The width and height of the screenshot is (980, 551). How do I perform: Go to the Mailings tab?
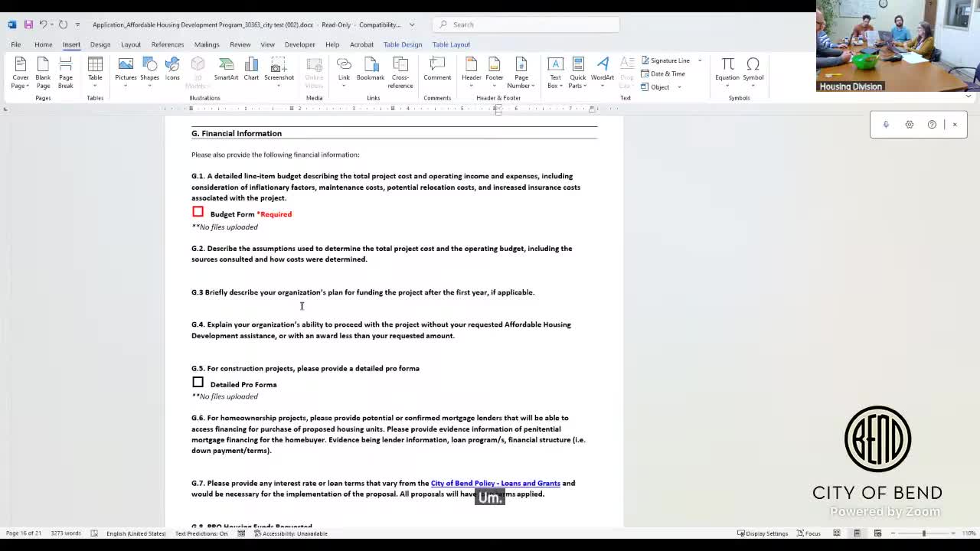point(207,44)
